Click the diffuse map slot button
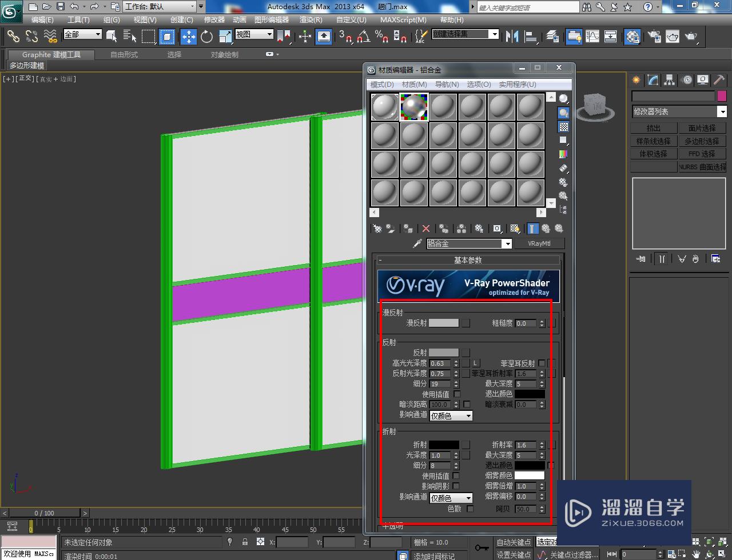The width and height of the screenshot is (732, 560). tap(466, 323)
